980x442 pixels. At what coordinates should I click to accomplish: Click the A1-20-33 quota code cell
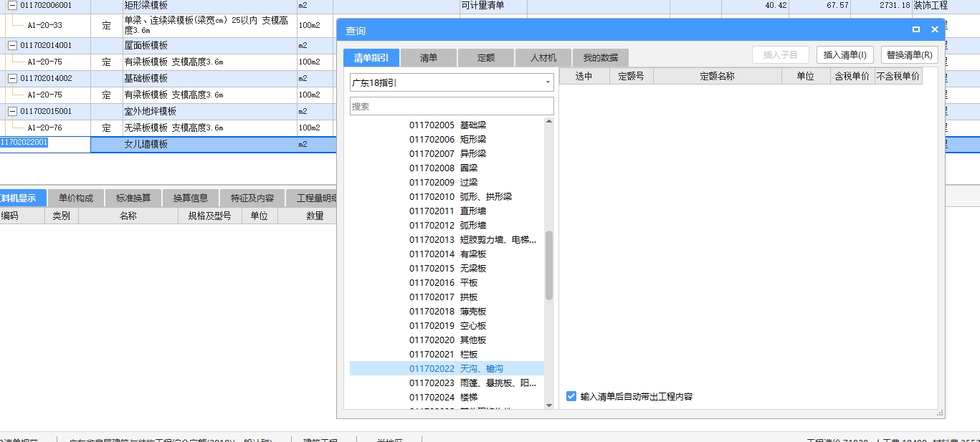[x=45, y=25]
